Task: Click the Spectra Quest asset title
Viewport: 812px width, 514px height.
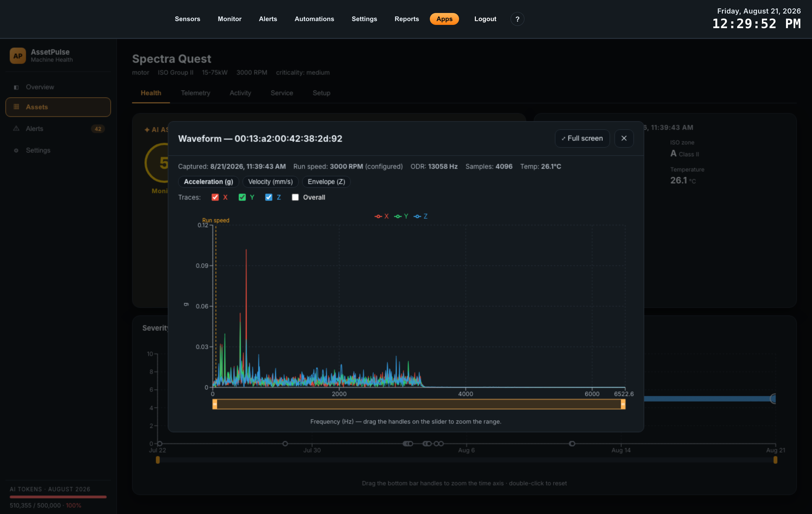Action: click(x=172, y=59)
